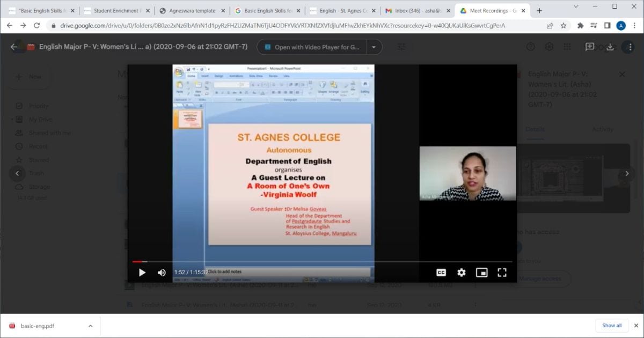Show the previous file in preview
Screen dimensions: 644x338
[17, 173]
